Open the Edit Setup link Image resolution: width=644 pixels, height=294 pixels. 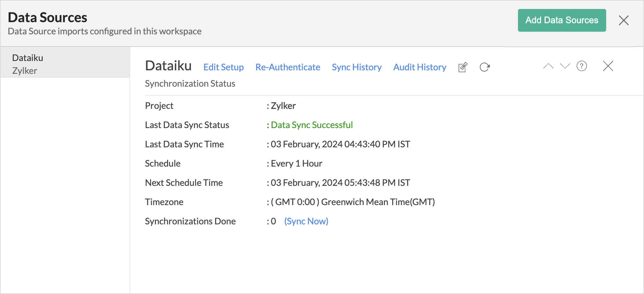pos(224,67)
